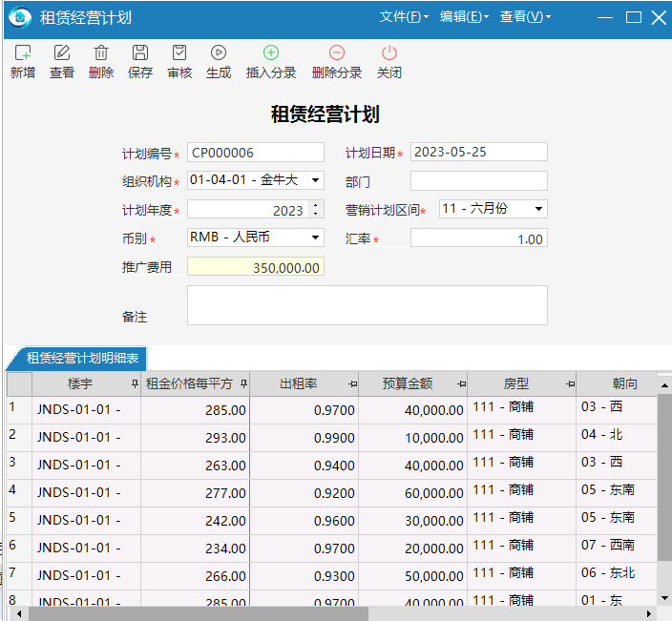This screenshot has width=672, height=621.
Task: Click orientation cell 07 - 西南
Action: point(617,549)
